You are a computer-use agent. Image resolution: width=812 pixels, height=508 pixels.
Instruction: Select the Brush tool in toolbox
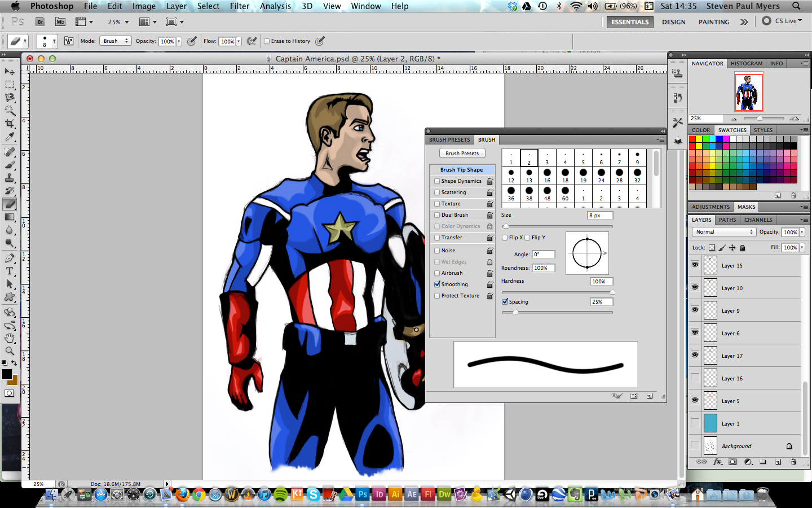(10, 165)
